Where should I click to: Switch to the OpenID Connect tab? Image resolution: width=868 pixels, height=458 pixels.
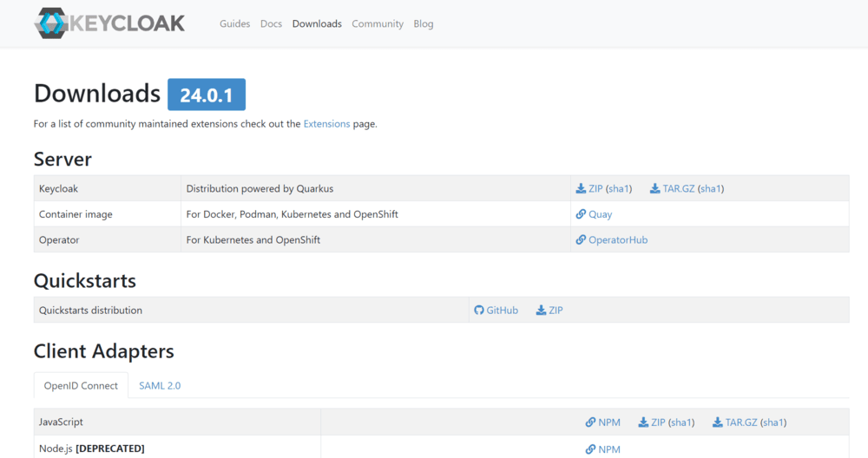81,385
